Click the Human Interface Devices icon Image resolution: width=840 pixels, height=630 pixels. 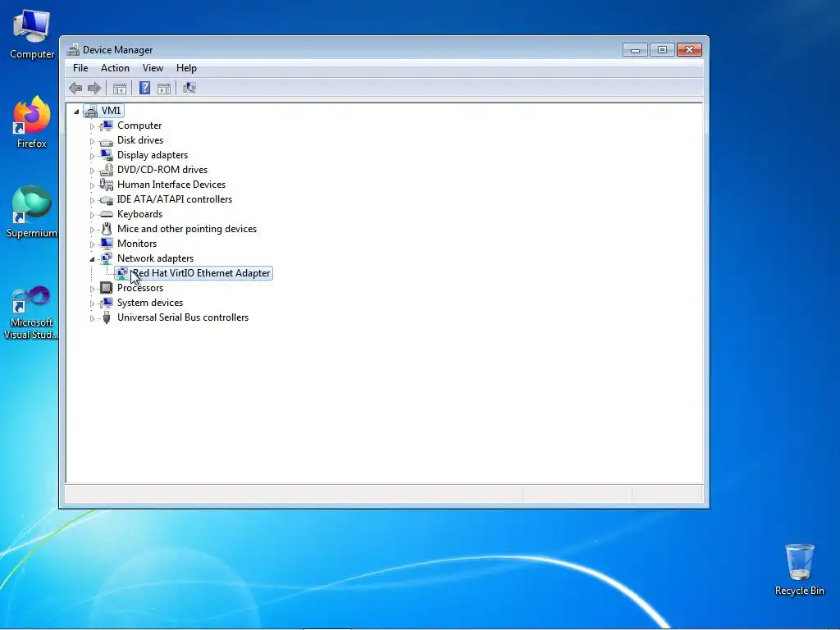pos(107,185)
